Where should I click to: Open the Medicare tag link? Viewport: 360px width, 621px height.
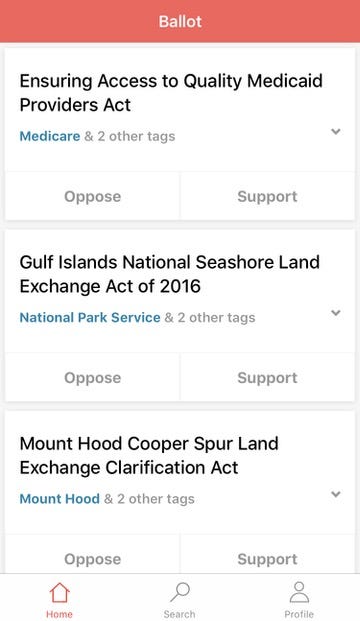[x=50, y=136]
